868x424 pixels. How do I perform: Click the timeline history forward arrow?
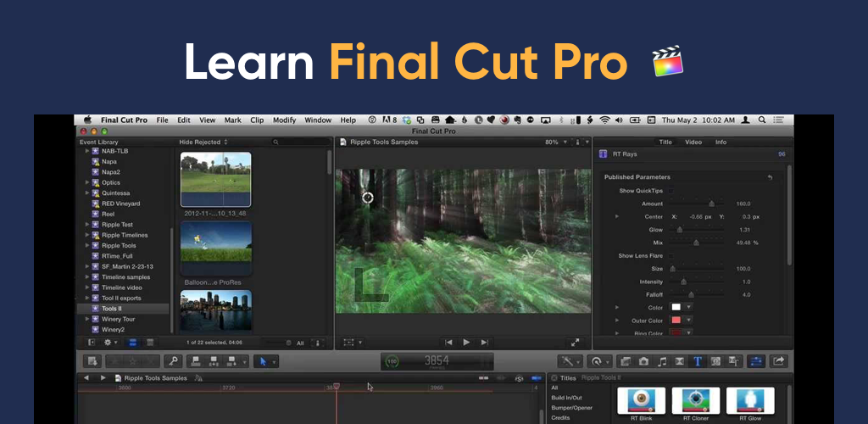[x=103, y=378]
